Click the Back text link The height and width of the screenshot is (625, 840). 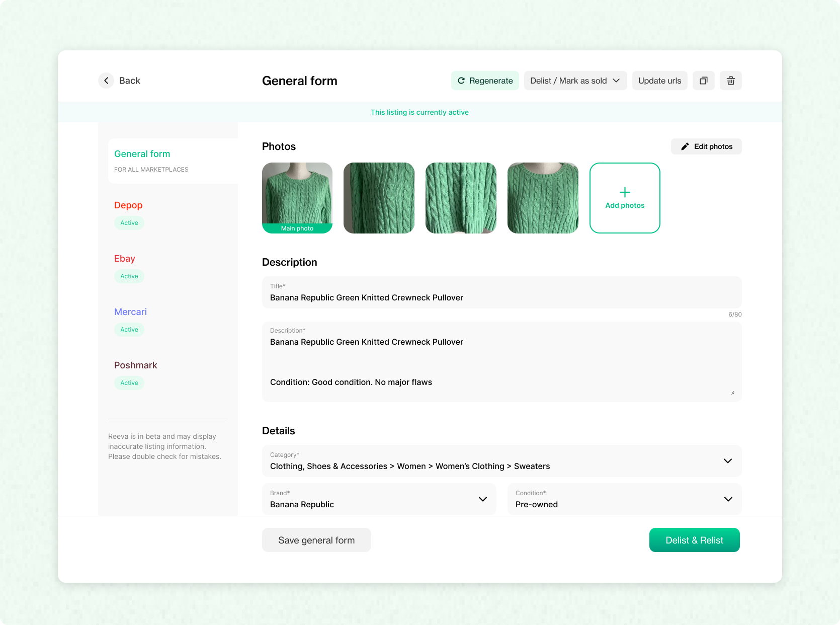(130, 81)
